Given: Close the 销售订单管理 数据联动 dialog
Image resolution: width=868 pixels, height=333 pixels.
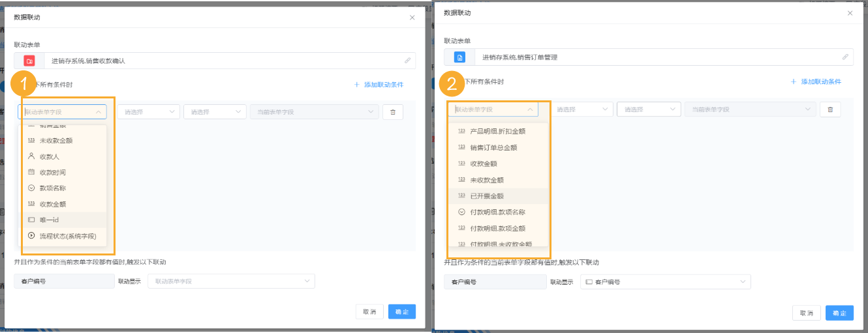Looking at the screenshot, I should point(850,13).
